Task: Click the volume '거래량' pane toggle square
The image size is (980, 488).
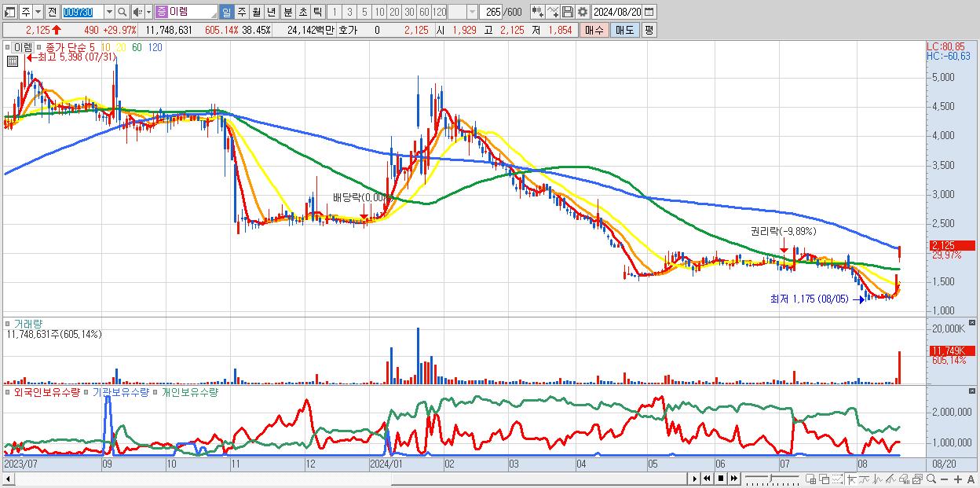Action: [x=8, y=324]
